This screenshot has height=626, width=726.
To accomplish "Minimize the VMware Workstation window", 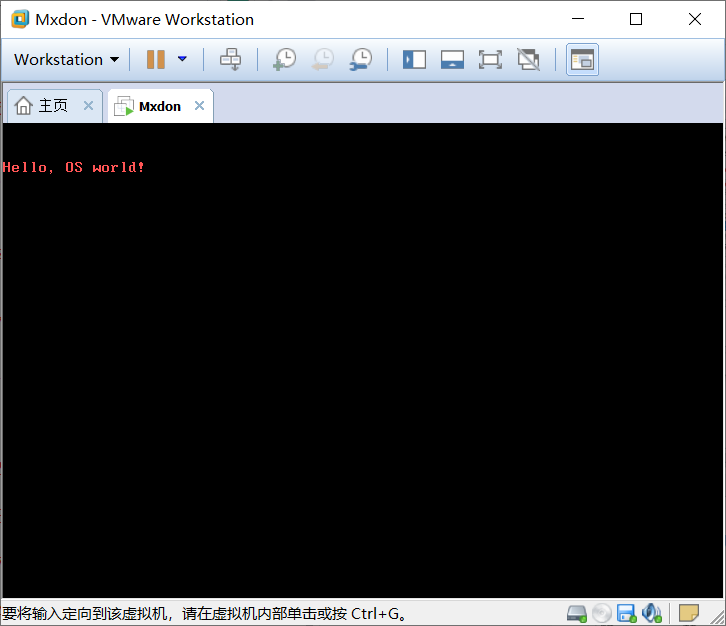I will tap(578, 19).
